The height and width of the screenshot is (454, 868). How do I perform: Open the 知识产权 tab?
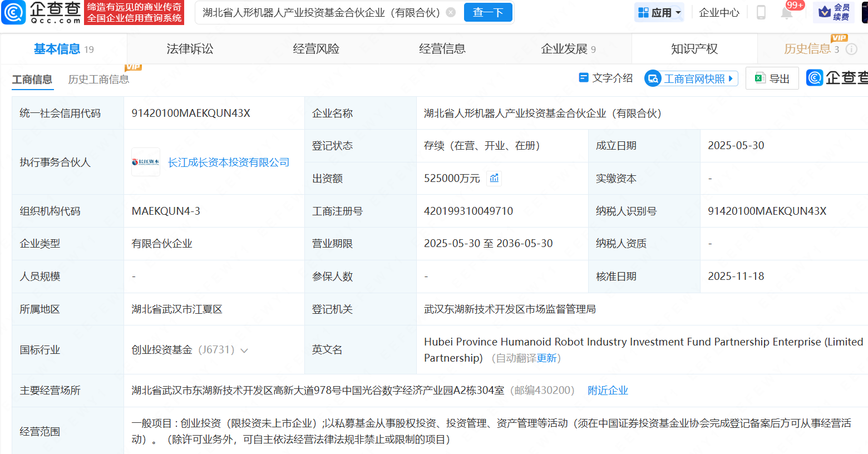pyautogui.click(x=694, y=49)
